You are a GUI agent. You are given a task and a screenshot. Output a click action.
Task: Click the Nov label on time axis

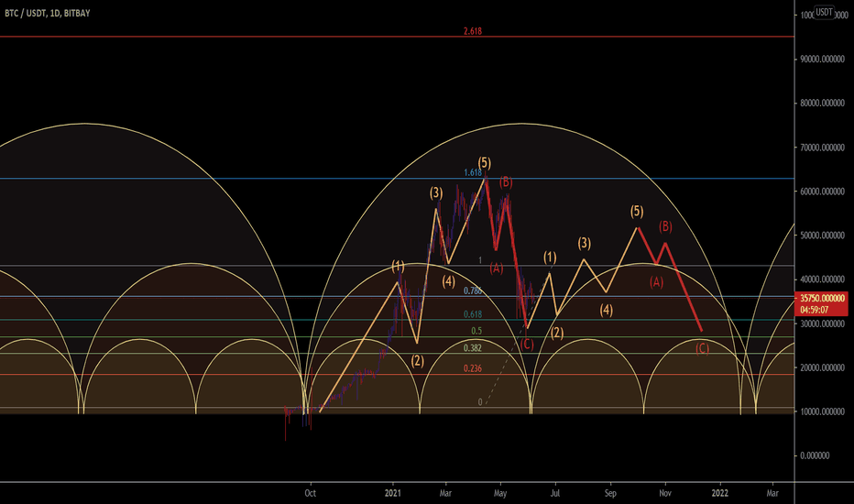click(665, 493)
